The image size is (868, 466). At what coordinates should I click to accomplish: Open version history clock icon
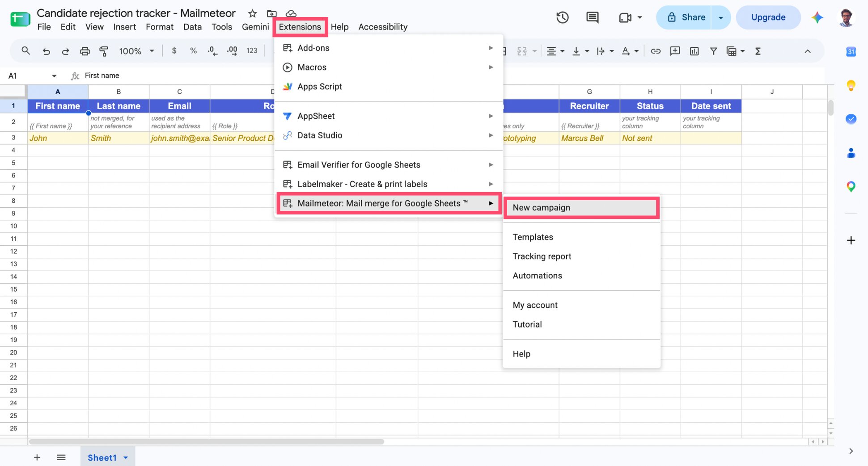[562, 17]
